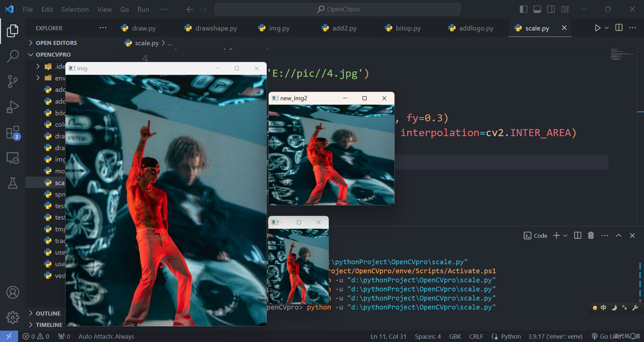Expand the .idea folder chevron
This screenshot has width=644, height=342.
click(38, 66)
